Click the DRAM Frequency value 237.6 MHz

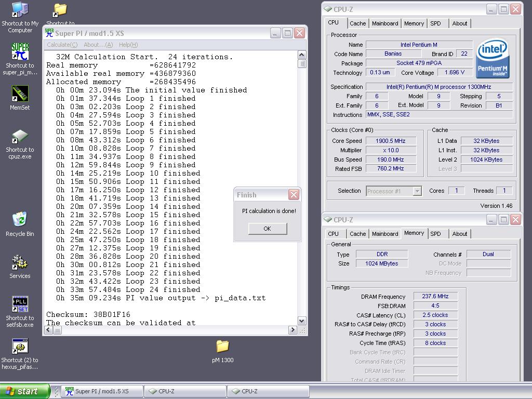(x=435, y=296)
